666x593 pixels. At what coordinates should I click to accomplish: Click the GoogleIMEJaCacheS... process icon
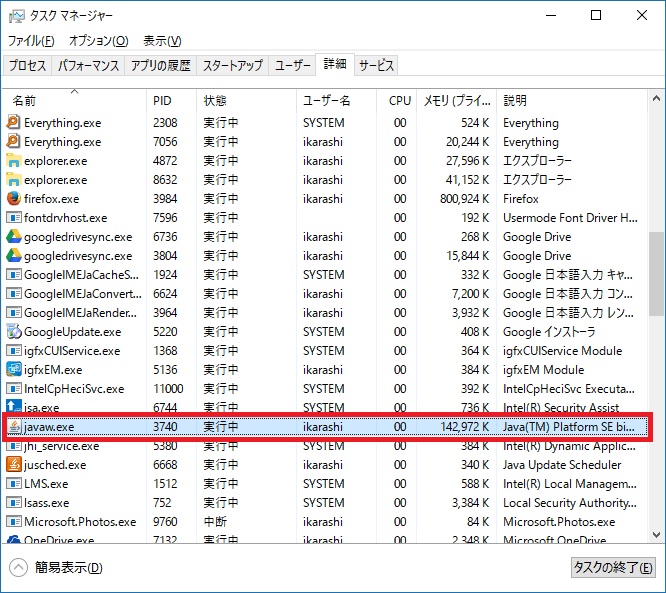(x=14, y=274)
